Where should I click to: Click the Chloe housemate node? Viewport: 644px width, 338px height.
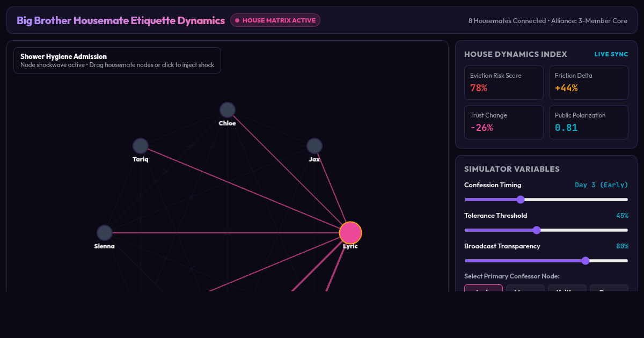pyautogui.click(x=228, y=110)
